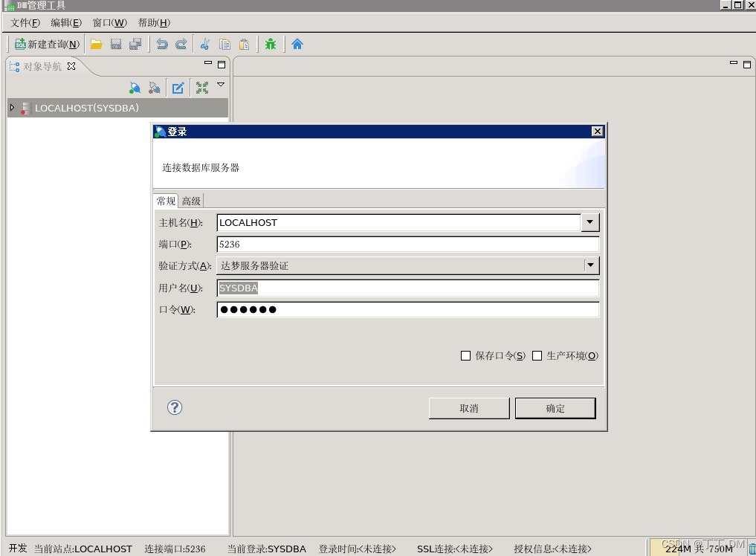Click the 当前站点:LOCALHOST status text
Viewport: 756px width, 556px height.
83,549
